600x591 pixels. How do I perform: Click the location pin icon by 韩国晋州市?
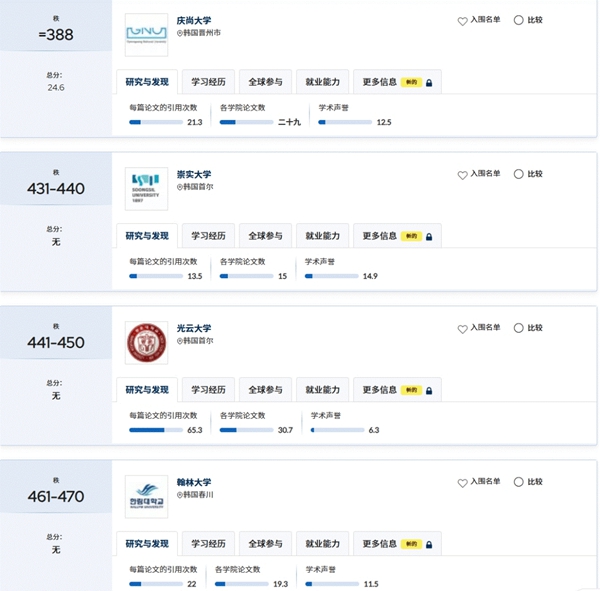point(180,33)
